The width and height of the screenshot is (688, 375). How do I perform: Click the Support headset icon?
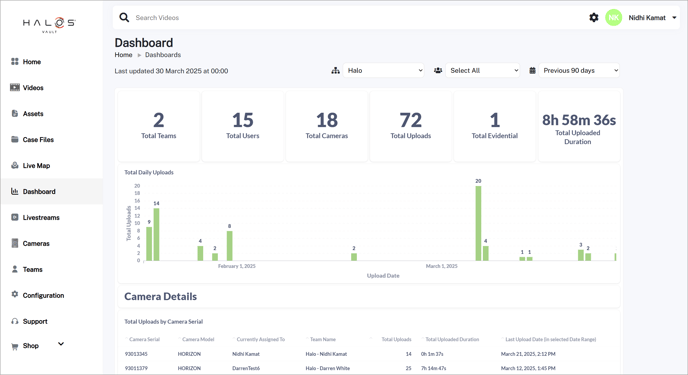14,321
